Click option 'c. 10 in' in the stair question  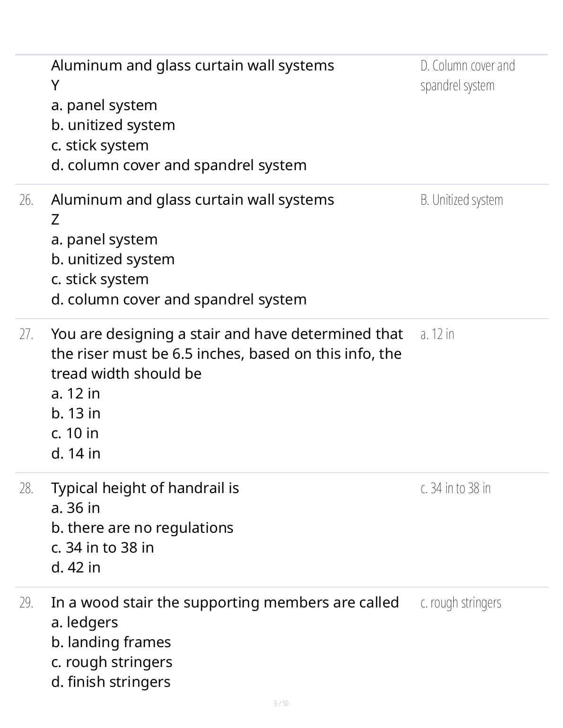coord(75,433)
